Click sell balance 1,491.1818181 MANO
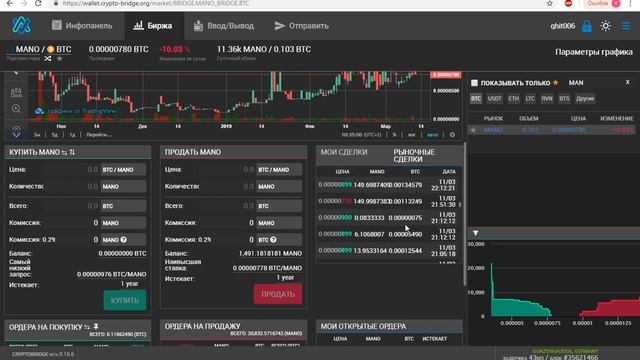 (270, 253)
